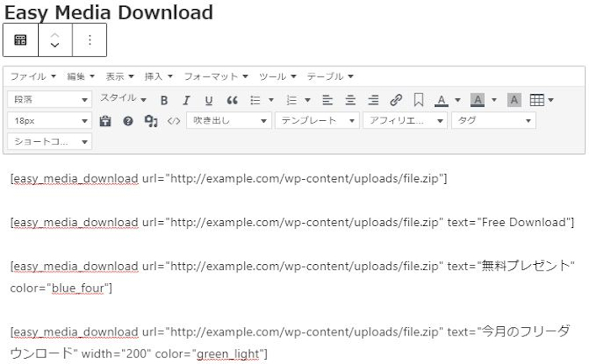Apply the background color
This screenshot has width=589, height=364.
pyautogui.click(x=477, y=100)
